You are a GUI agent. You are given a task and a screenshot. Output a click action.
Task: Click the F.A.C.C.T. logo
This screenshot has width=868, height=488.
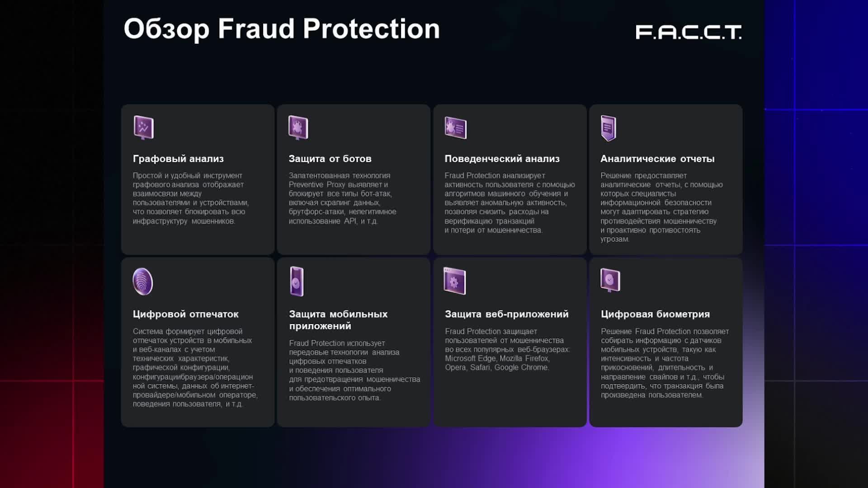(x=689, y=32)
